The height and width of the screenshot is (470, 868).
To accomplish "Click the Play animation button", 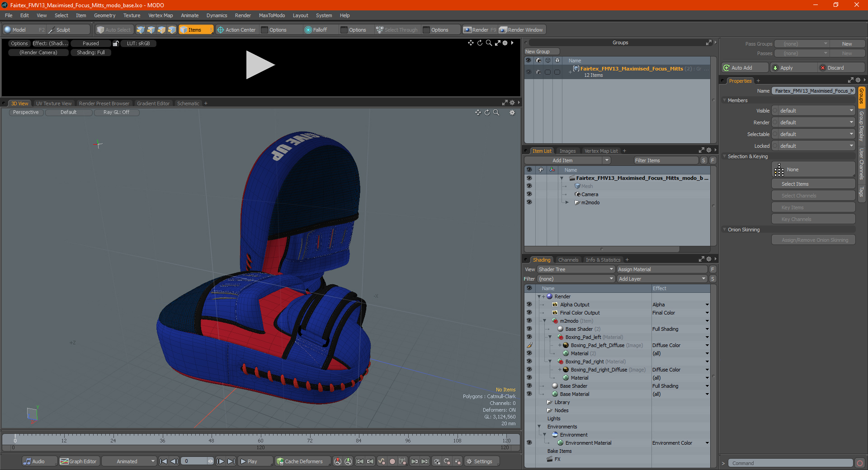I will coord(255,461).
